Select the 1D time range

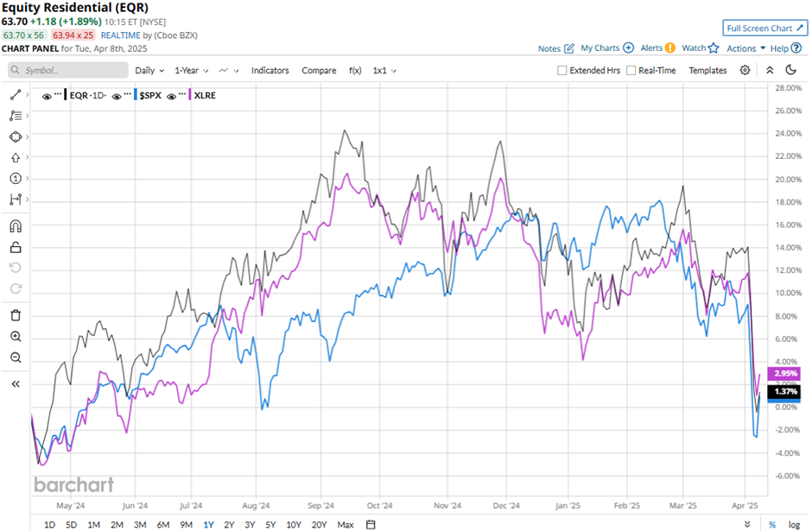click(x=50, y=525)
